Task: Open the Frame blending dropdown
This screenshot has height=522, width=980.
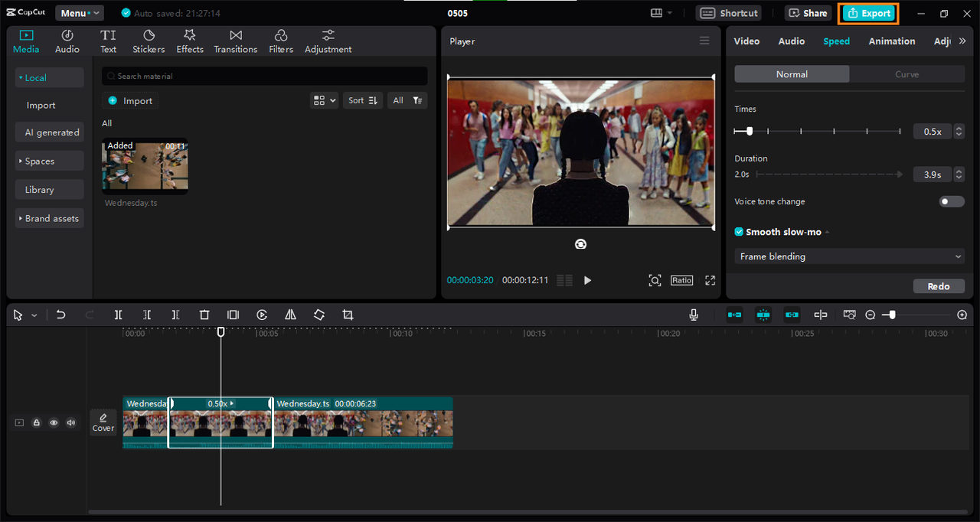Action: [850, 256]
